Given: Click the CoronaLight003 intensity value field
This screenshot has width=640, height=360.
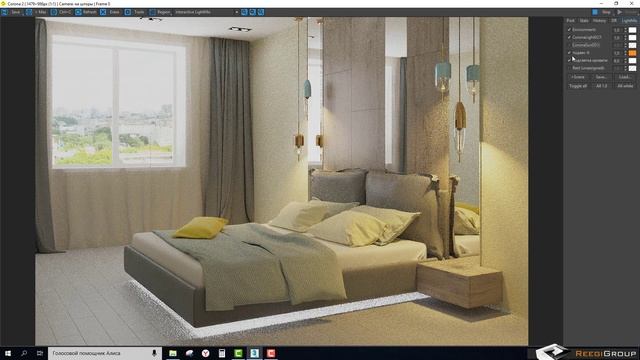Looking at the screenshot, I should coord(617,38).
